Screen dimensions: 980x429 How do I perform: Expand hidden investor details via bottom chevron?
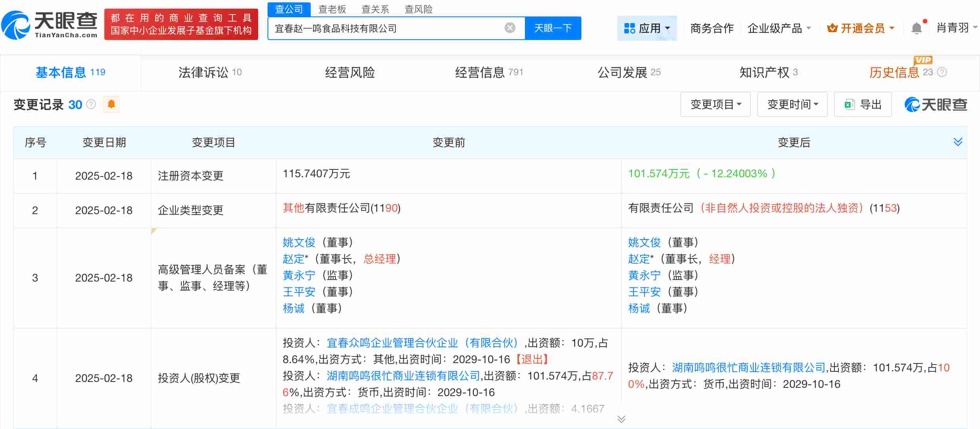pyautogui.click(x=621, y=419)
